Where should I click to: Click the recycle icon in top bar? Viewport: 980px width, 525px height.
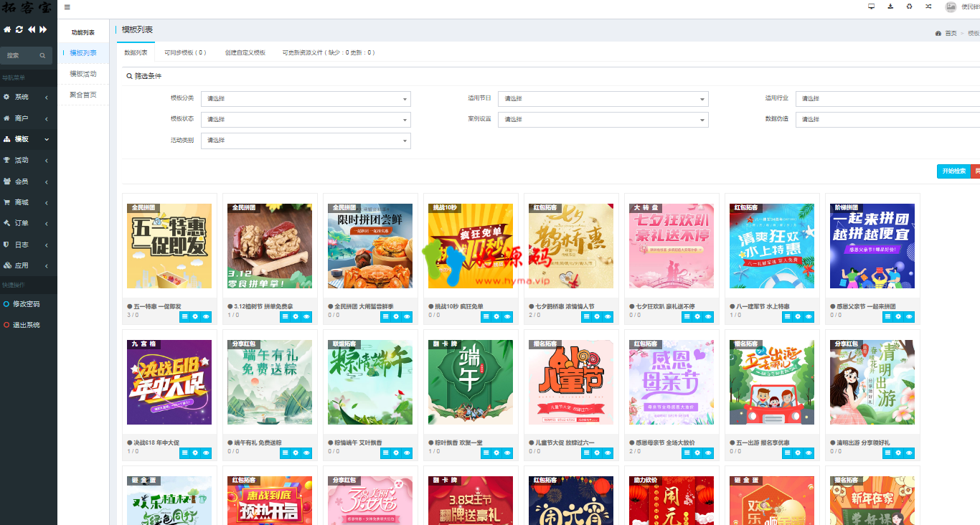click(909, 6)
